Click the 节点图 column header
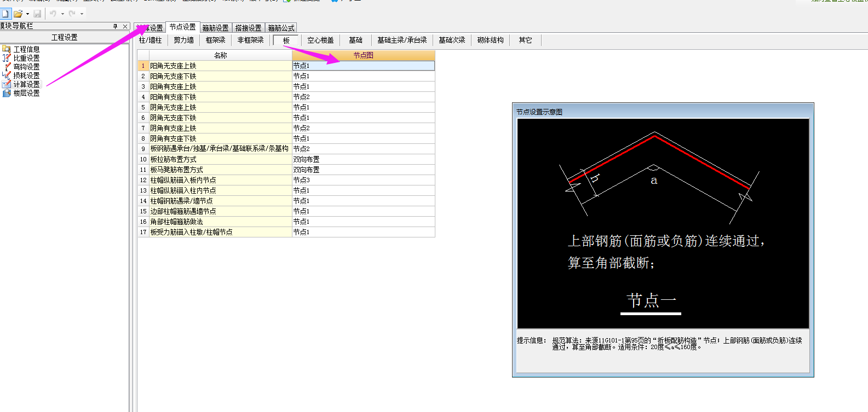Screen dimensions: 868x412 click(364, 55)
